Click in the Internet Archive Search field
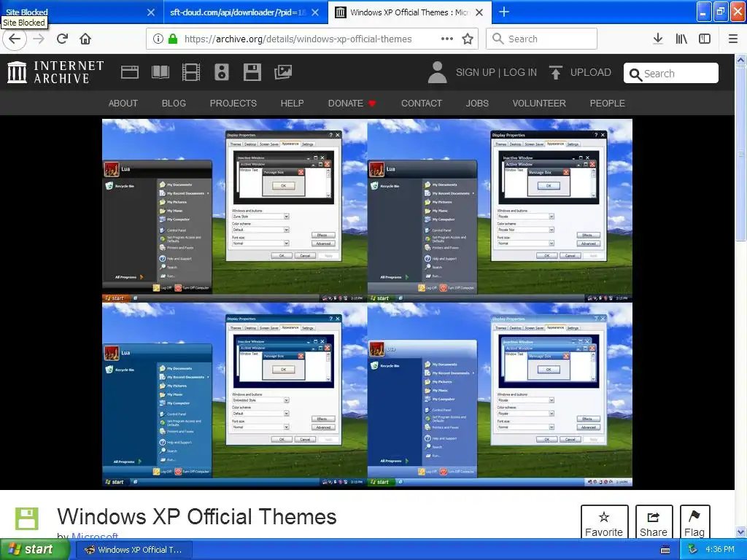Image resolution: width=747 pixels, height=560 pixels. click(671, 74)
